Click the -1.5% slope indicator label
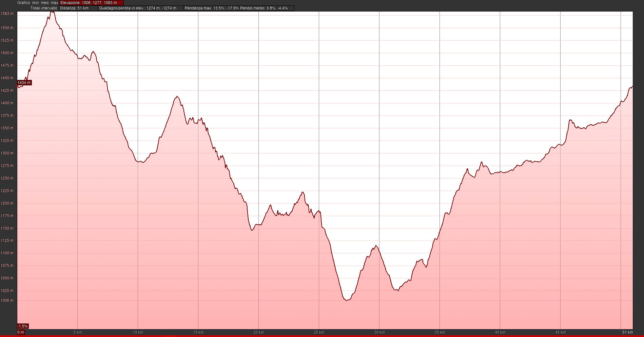 pyautogui.click(x=23, y=326)
